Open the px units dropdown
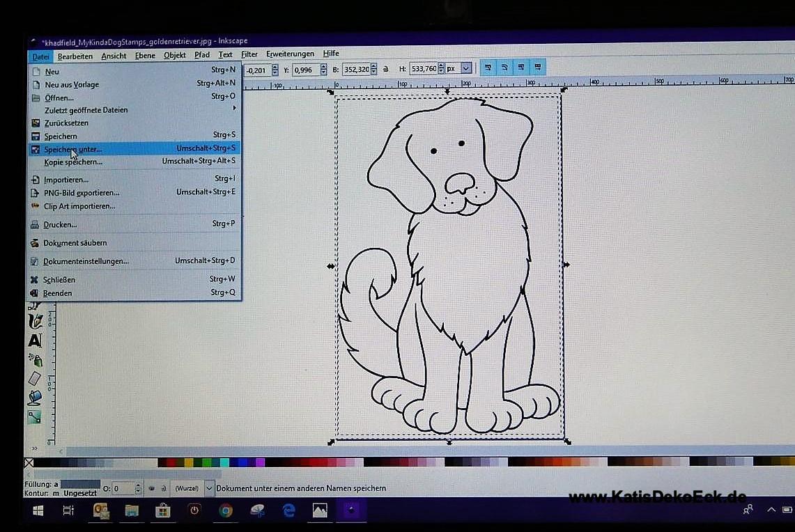Screen dimensions: 795x532 click(x=465, y=68)
